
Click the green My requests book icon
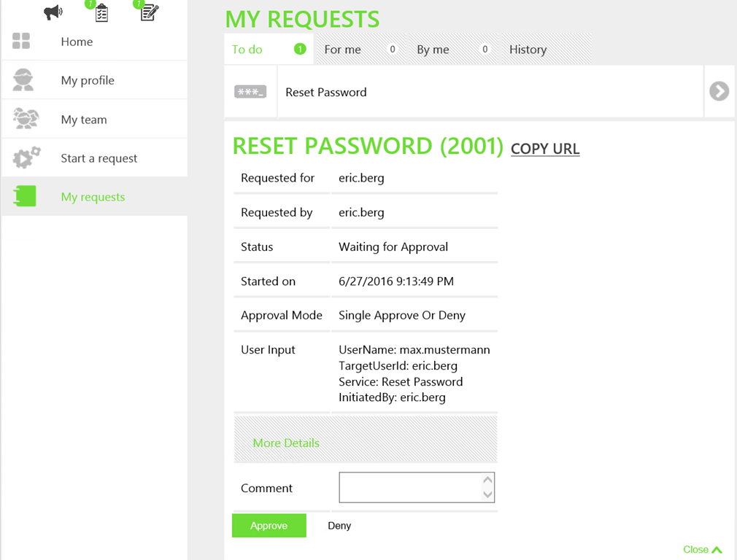tap(25, 196)
